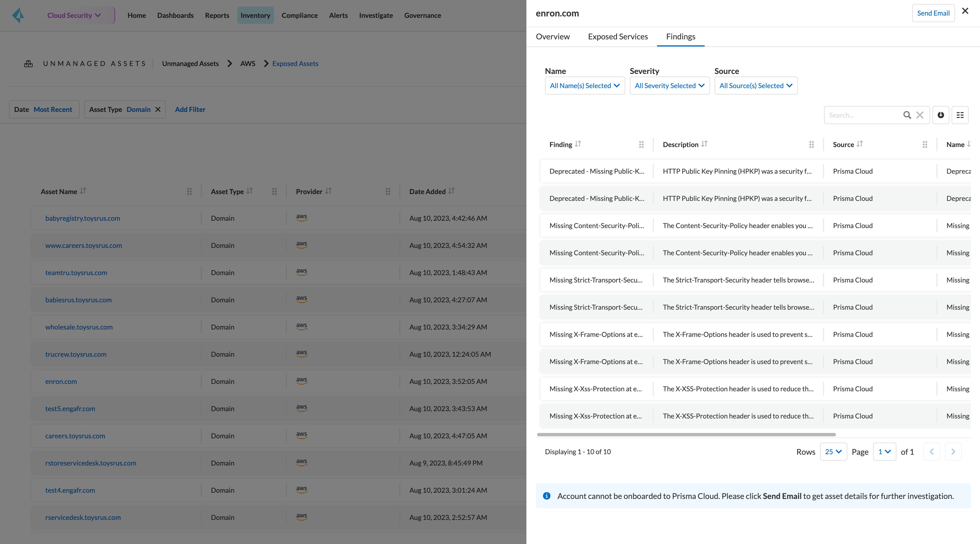The width and height of the screenshot is (980, 544).
Task: Open the Compliance menu item
Action: coord(299,15)
